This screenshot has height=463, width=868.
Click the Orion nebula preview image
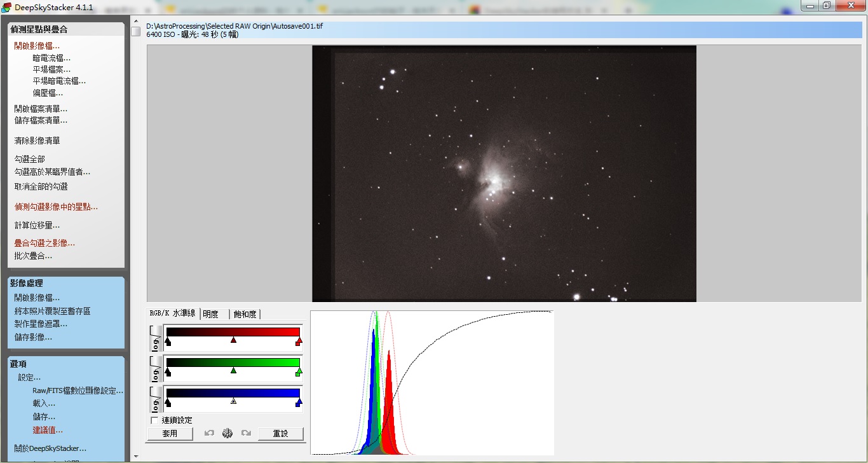(x=504, y=174)
